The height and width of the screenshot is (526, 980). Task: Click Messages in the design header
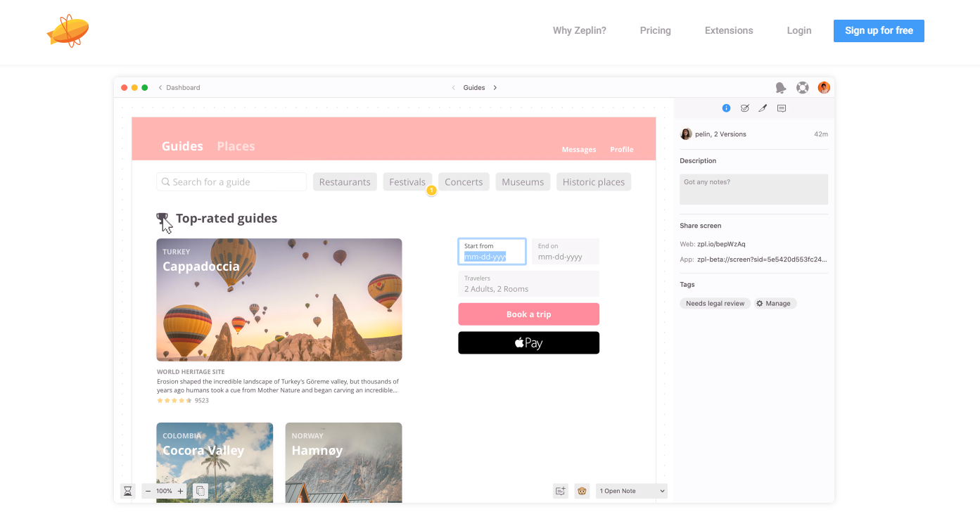pos(578,150)
